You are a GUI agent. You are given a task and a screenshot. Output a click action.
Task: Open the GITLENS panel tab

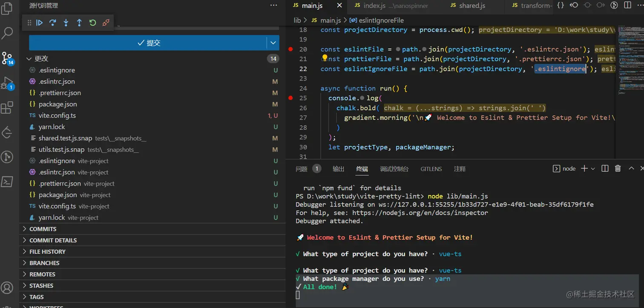click(431, 169)
